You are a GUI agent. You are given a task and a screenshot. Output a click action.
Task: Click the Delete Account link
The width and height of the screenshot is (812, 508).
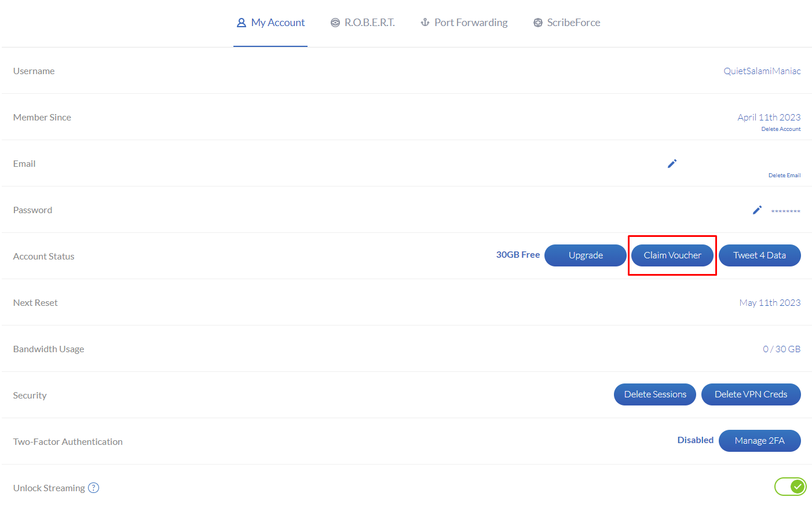tap(781, 129)
